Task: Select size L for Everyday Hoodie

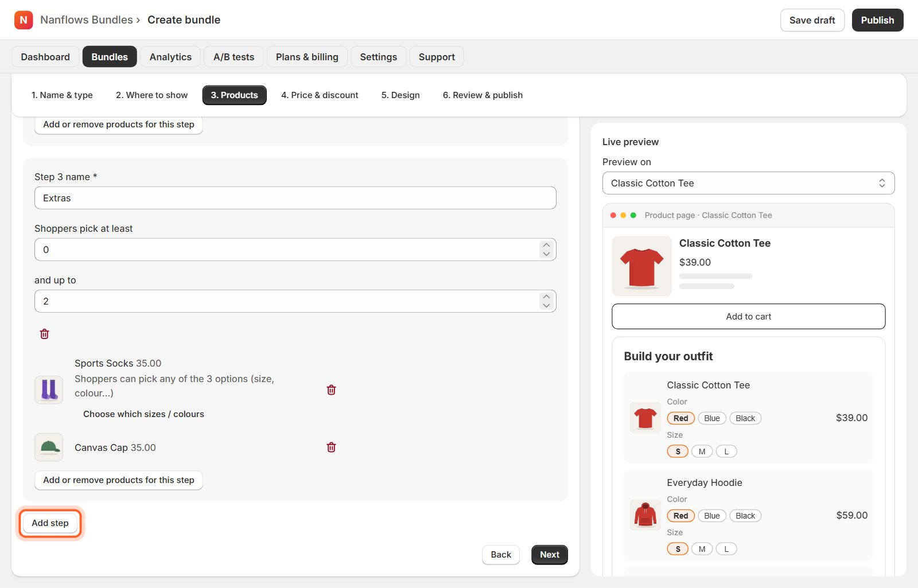Action: (726, 549)
